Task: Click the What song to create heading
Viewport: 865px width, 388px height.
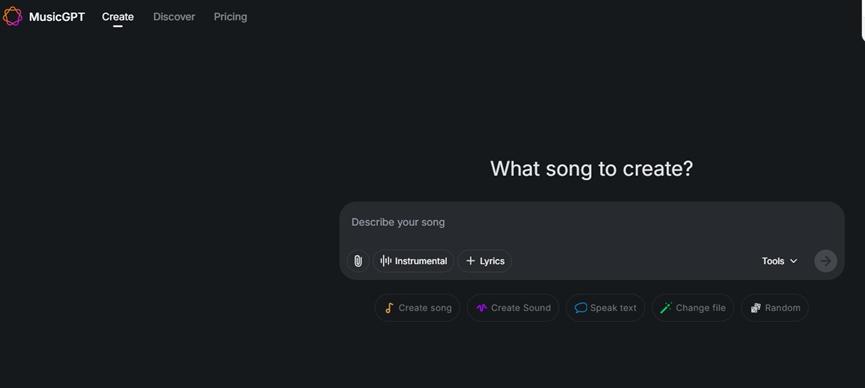Action: click(x=591, y=169)
